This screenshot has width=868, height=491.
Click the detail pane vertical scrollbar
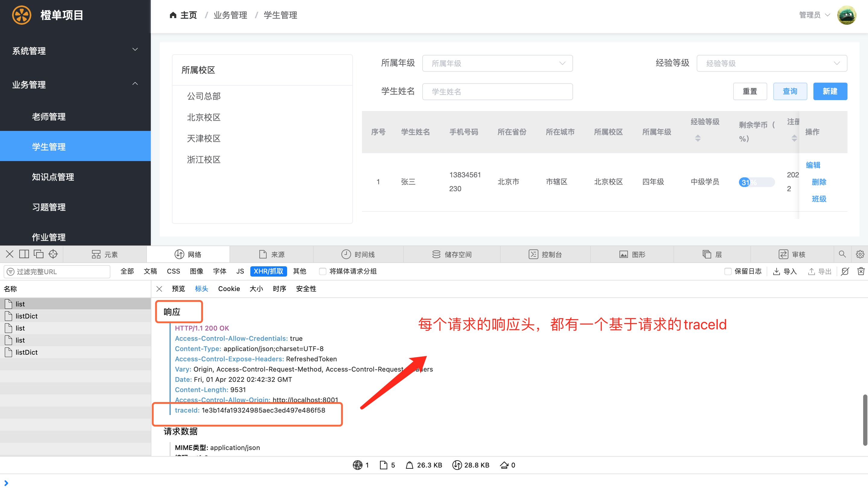tap(865, 420)
